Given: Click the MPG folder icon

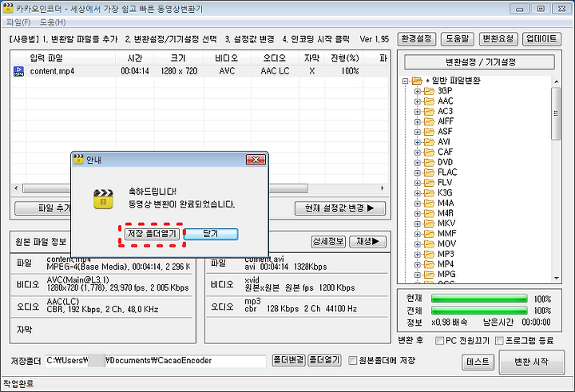Looking at the screenshot, I should pos(429,275).
